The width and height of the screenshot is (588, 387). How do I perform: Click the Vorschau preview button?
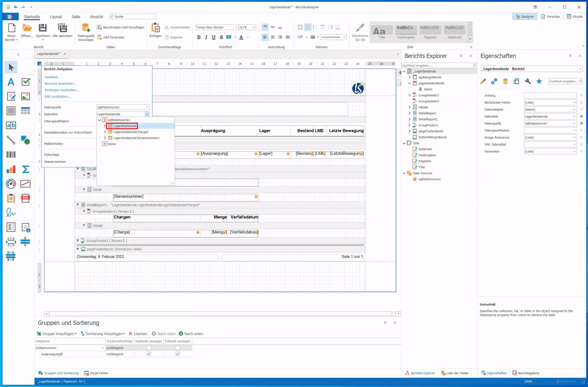pos(550,16)
